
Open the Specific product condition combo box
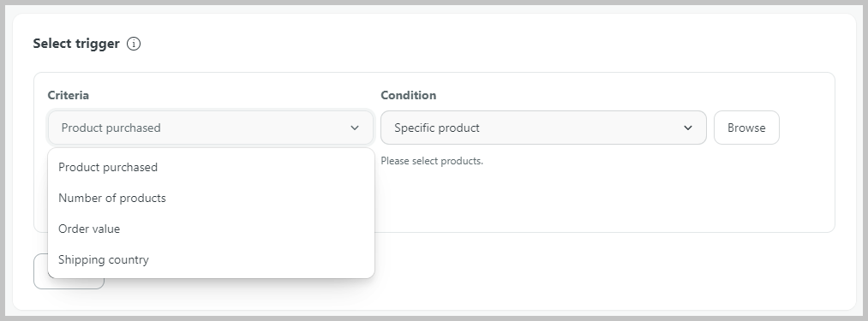click(x=543, y=128)
